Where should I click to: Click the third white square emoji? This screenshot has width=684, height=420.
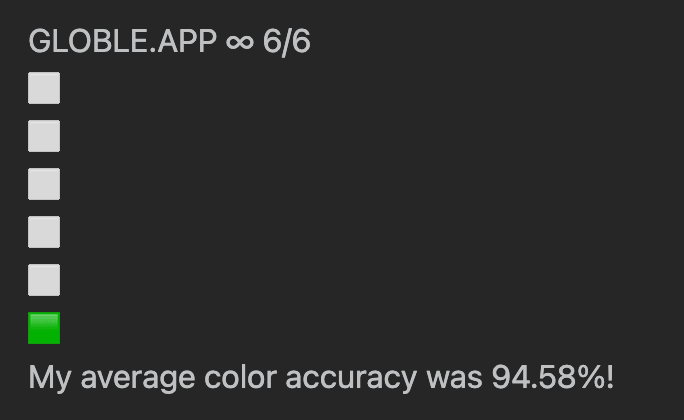[x=44, y=184]
